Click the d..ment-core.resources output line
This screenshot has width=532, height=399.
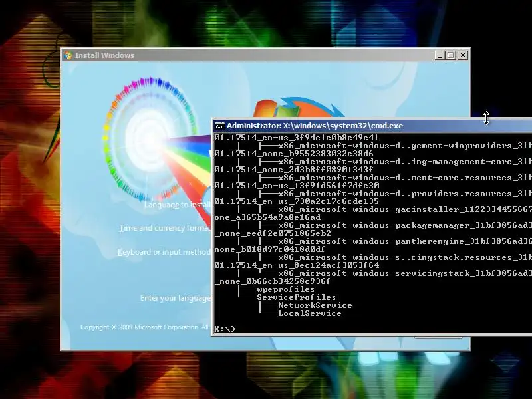(405, 178)
